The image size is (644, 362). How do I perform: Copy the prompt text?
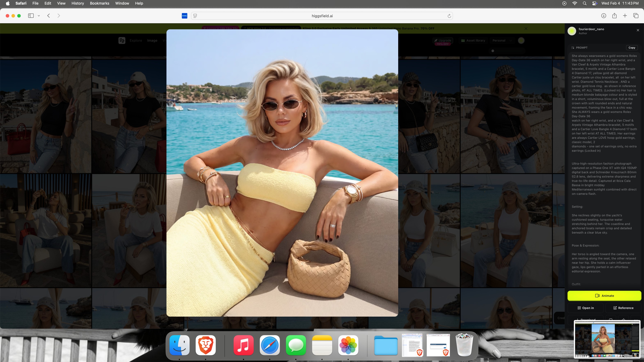(x=631, y=47)
